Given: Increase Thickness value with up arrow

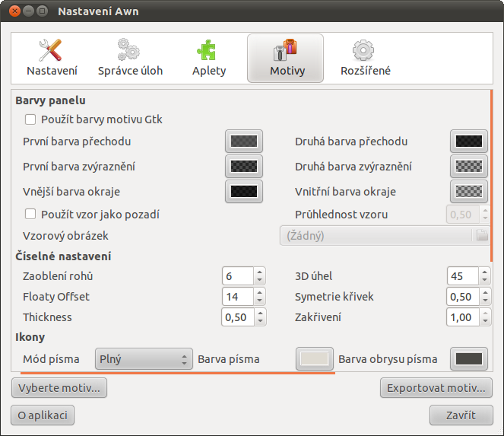Looking at the screenshot, I should [260, 313].
